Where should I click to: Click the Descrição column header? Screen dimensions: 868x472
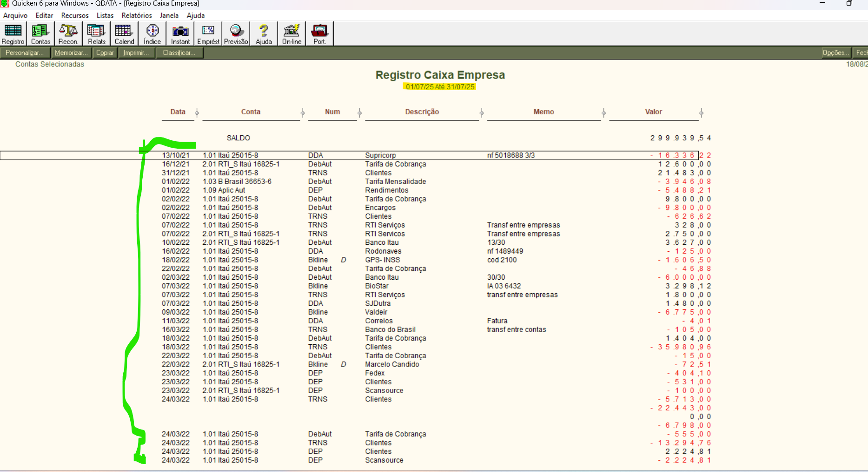(422, 112)
